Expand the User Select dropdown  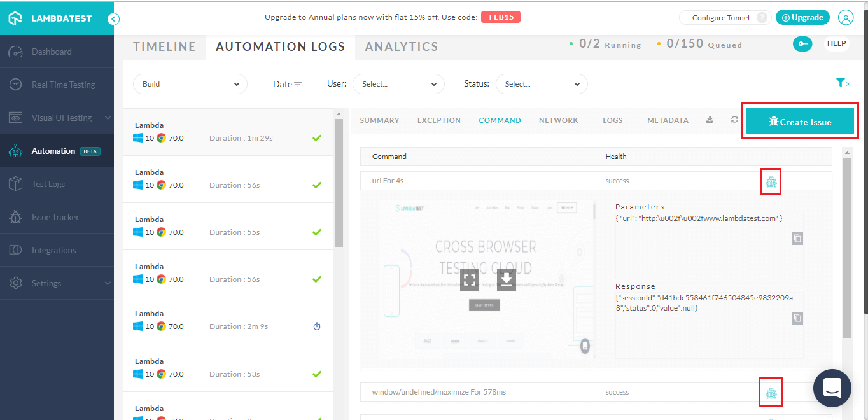click(398, 83)
